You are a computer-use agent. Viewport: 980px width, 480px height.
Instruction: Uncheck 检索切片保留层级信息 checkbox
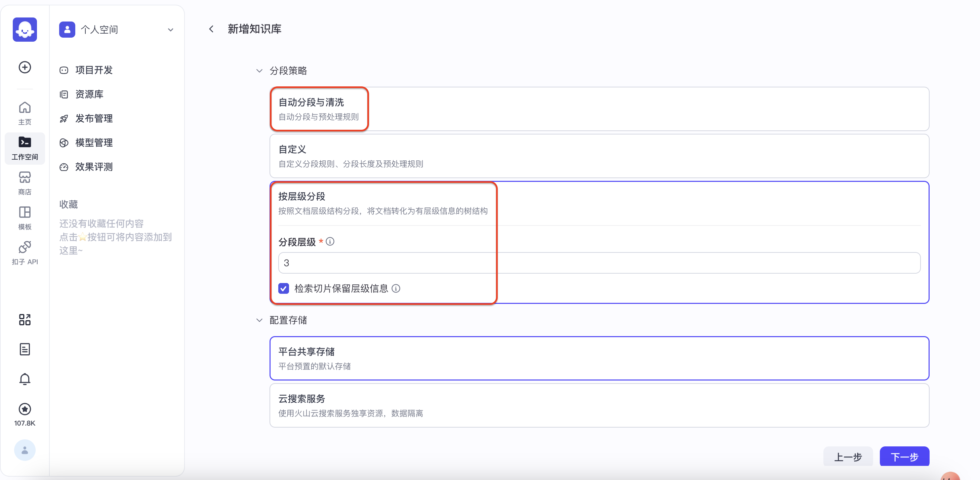(x=283, y=288)
